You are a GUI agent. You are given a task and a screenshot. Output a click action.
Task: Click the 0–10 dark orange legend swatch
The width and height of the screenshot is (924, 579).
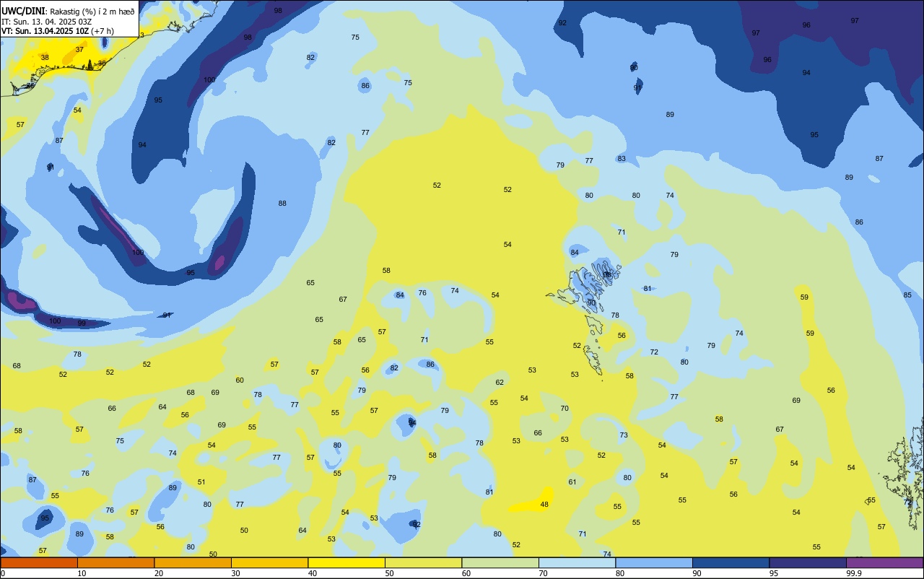39,562
